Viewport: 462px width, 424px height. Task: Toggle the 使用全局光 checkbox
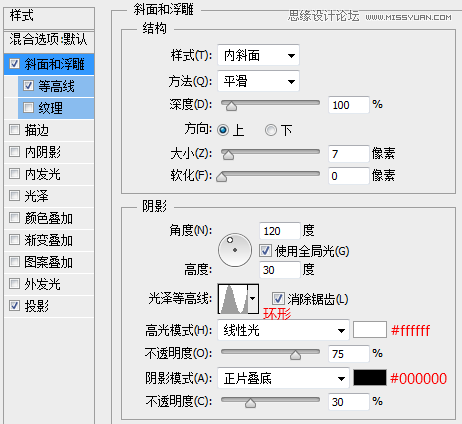[x=265, y=250]
